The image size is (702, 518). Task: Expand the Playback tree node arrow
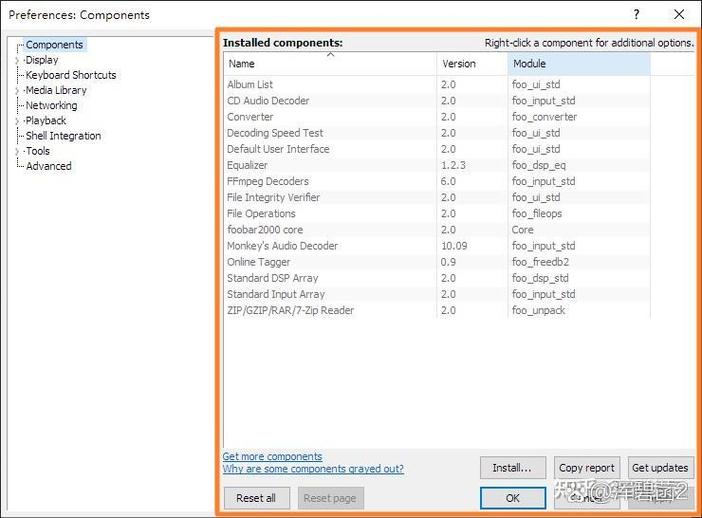pyautogui.click(x=17, y=121)
